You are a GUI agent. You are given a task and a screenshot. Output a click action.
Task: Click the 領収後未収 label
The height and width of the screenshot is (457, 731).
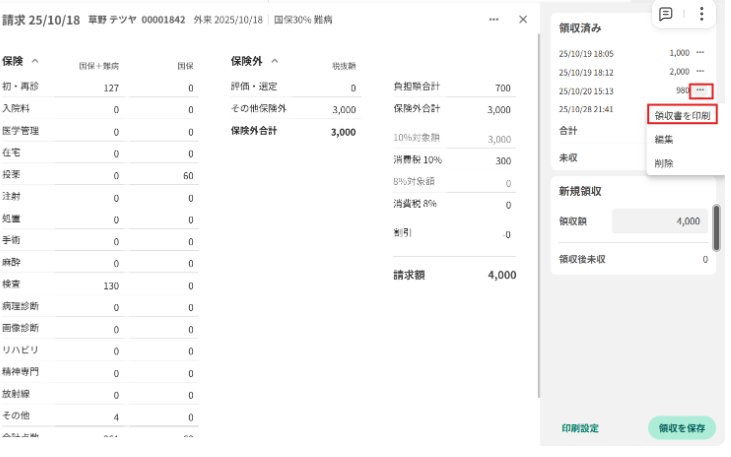582,259
